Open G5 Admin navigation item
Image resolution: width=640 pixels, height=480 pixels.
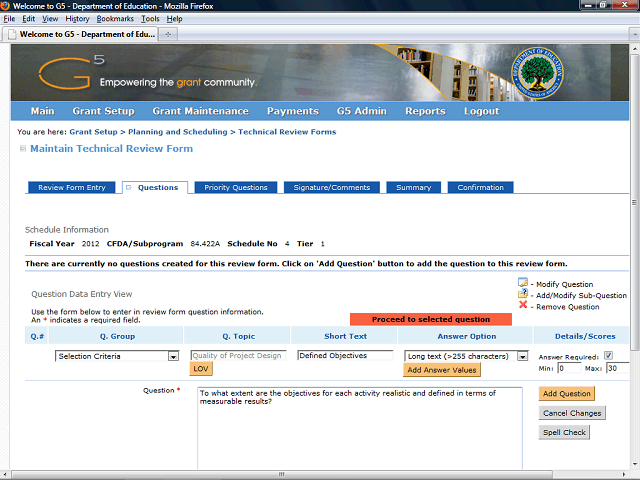362,111
